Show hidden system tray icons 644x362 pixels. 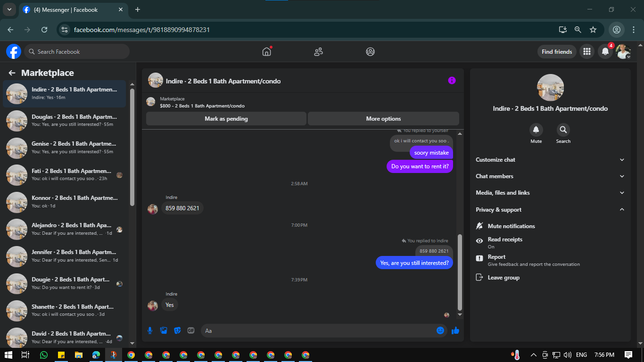534,355
